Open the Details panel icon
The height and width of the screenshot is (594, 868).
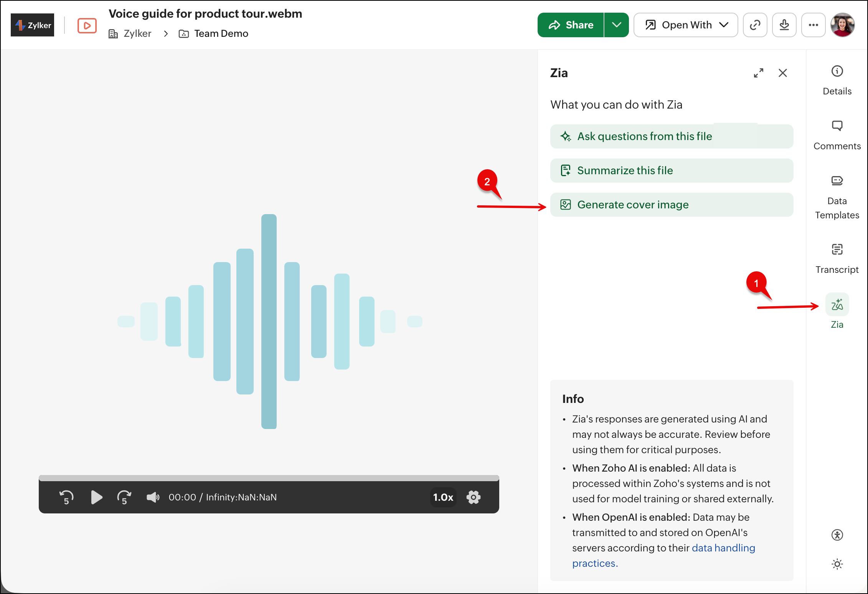coord(837,71)
